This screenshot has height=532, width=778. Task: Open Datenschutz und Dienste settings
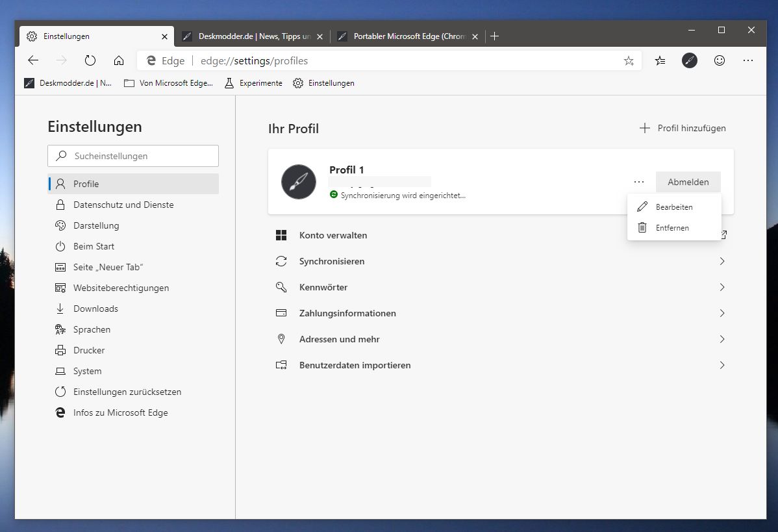[x=133, y=205]
